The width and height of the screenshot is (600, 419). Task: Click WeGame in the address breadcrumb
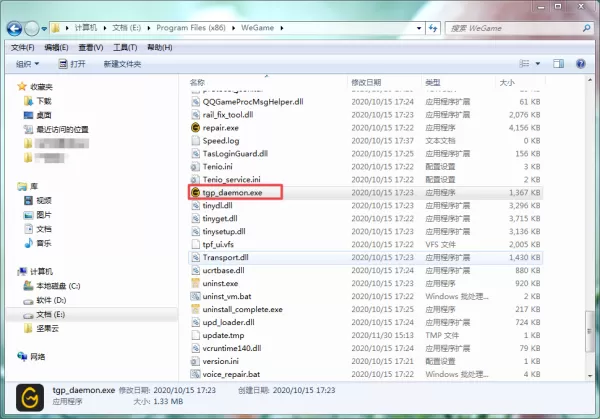[x=258, y=28]
